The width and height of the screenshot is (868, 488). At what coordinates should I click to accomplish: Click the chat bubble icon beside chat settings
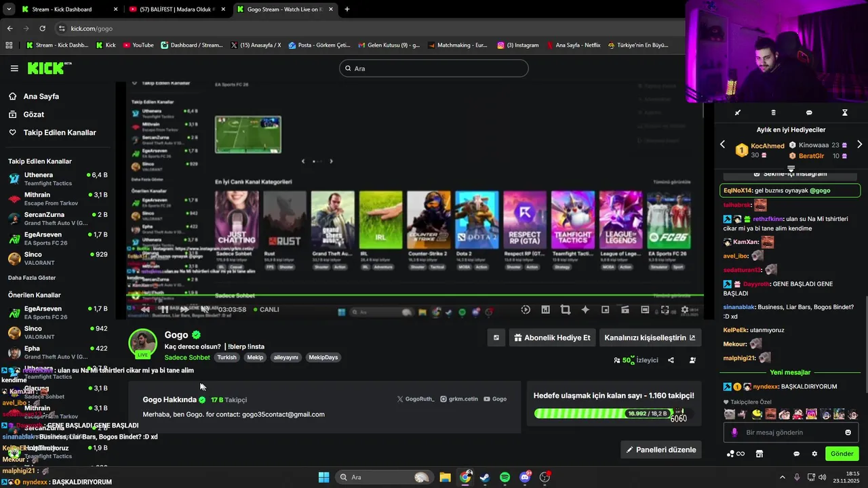797,453
